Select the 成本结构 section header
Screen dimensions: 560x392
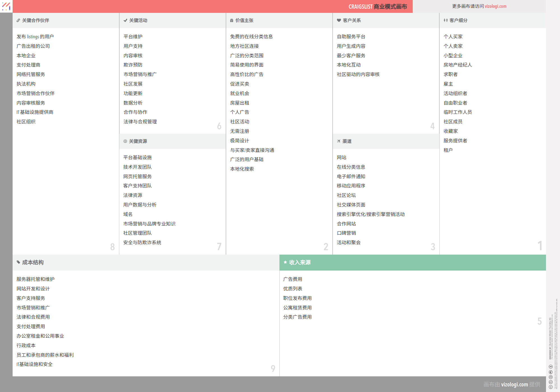pos(33,262)
